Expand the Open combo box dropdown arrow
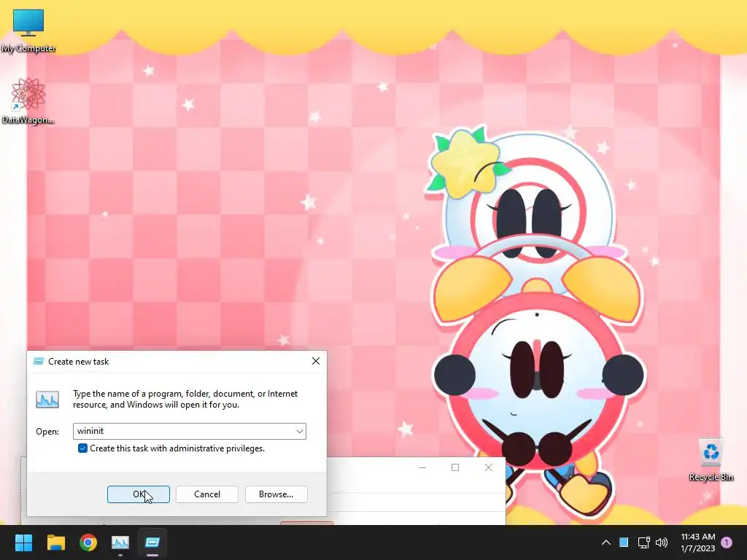The height and width of the screenshot is (560, 747). (299, 432)
